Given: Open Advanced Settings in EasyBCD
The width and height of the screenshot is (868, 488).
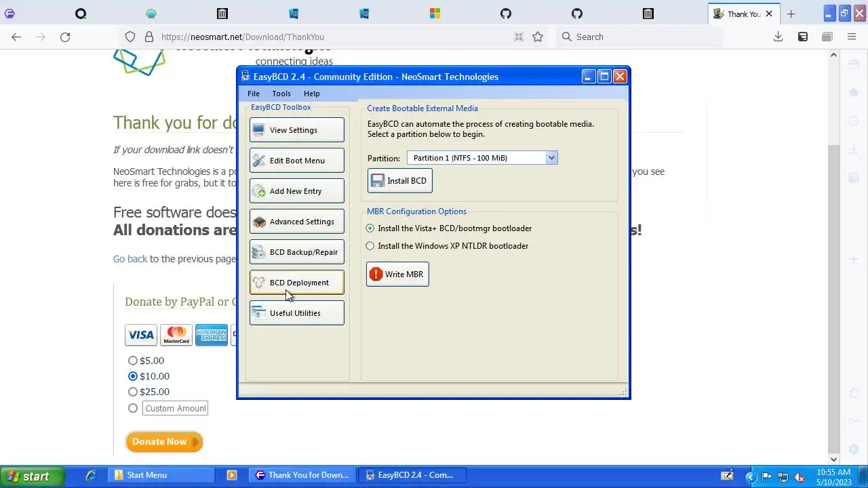Looking at the screenshot, I should pos(297,222).
